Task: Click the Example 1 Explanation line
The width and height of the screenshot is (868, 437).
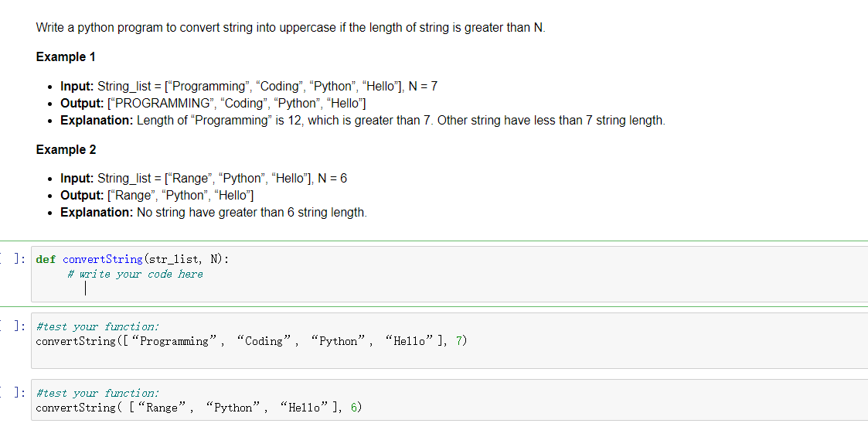Action: 363,120
